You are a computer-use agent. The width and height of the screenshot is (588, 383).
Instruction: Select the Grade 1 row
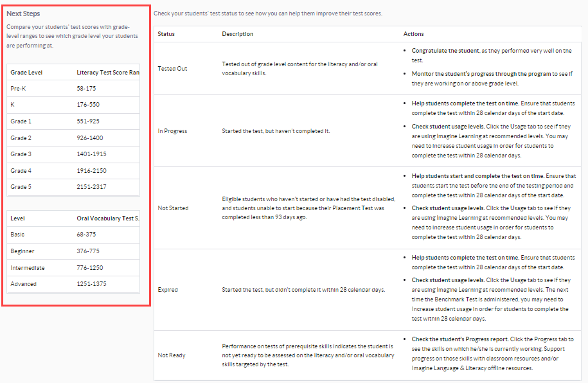(x=21, y=121)
